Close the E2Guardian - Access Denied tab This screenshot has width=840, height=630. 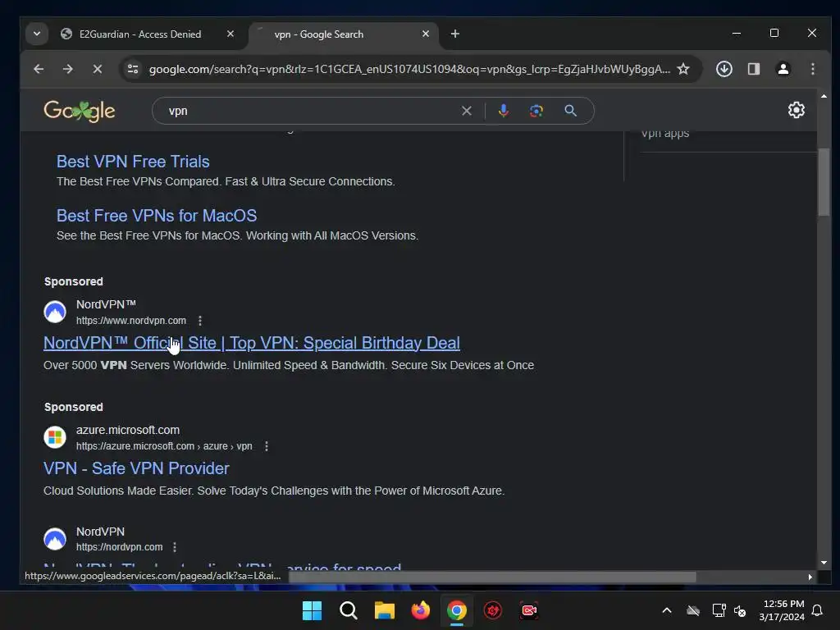pyautogui.click(x=231, y=34)
